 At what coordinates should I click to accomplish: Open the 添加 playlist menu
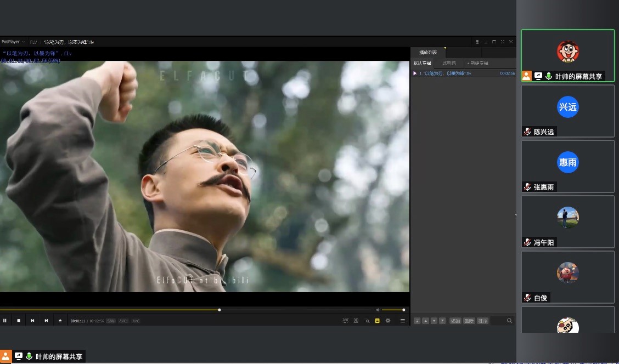pyautogui.click(x=455, y=321)
